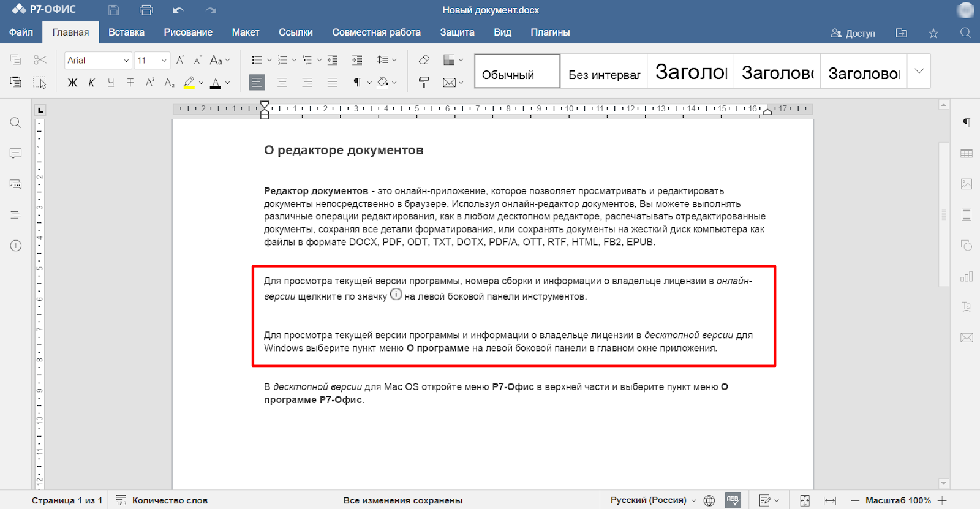Open table settings in right sidebar
Viewport: 980px width, 509px height.
coord(967,153)
